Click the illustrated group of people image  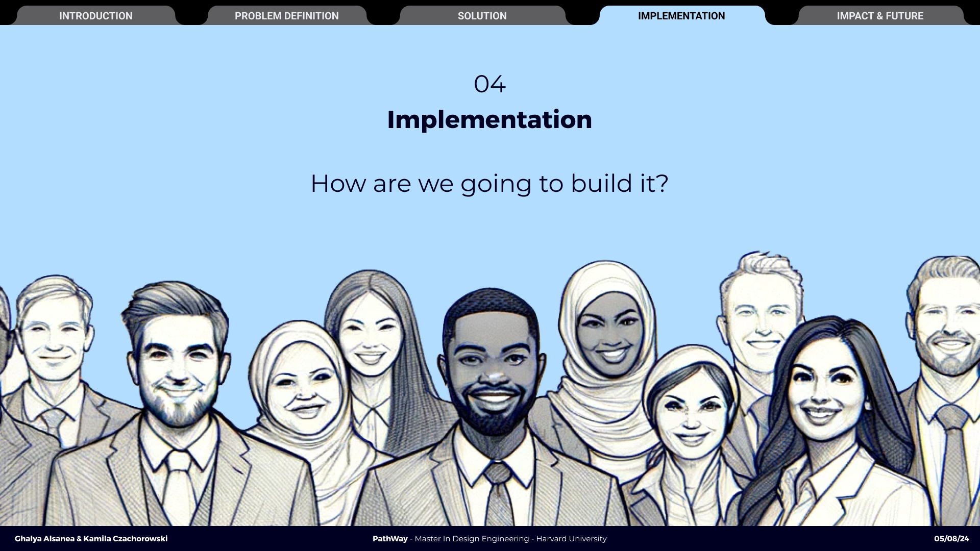click(490, 389)
